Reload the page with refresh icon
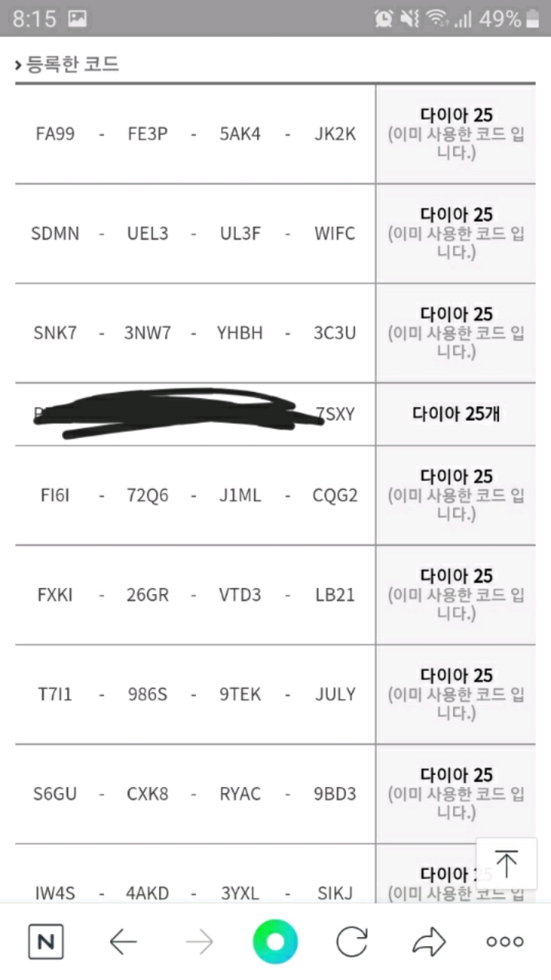This screenshot has width=551, height=980. click(352, 942)
